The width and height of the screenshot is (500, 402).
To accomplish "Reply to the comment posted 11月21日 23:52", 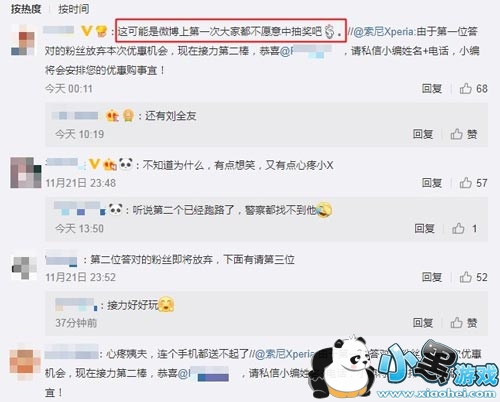I will [432, 277].
